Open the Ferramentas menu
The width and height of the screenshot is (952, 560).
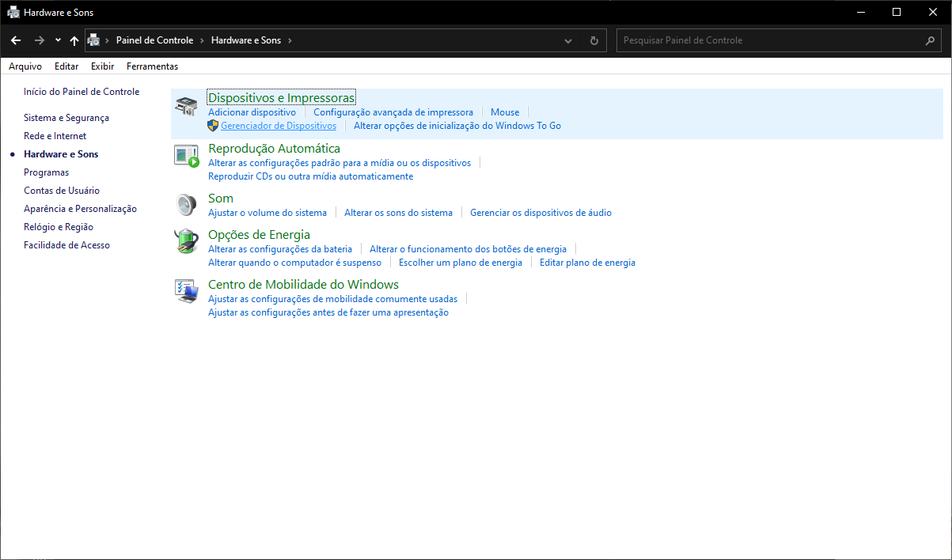click(x=152, y=66)
